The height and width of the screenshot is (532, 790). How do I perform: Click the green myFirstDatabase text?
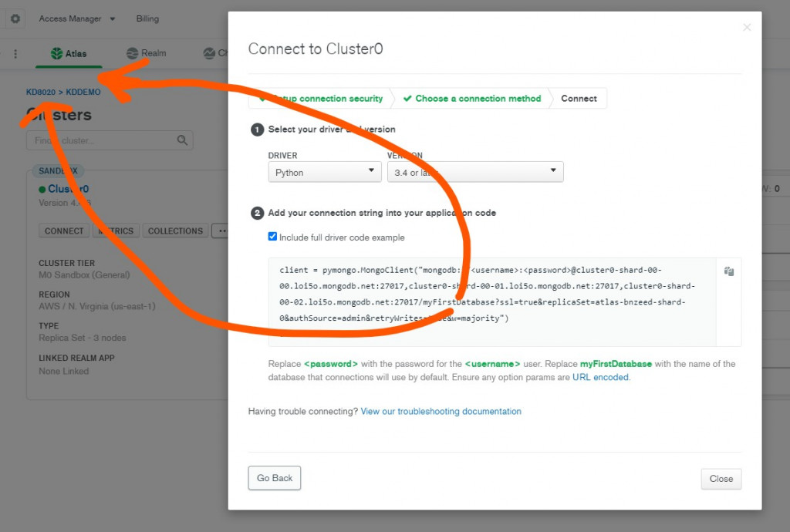(x=616, y=364)
